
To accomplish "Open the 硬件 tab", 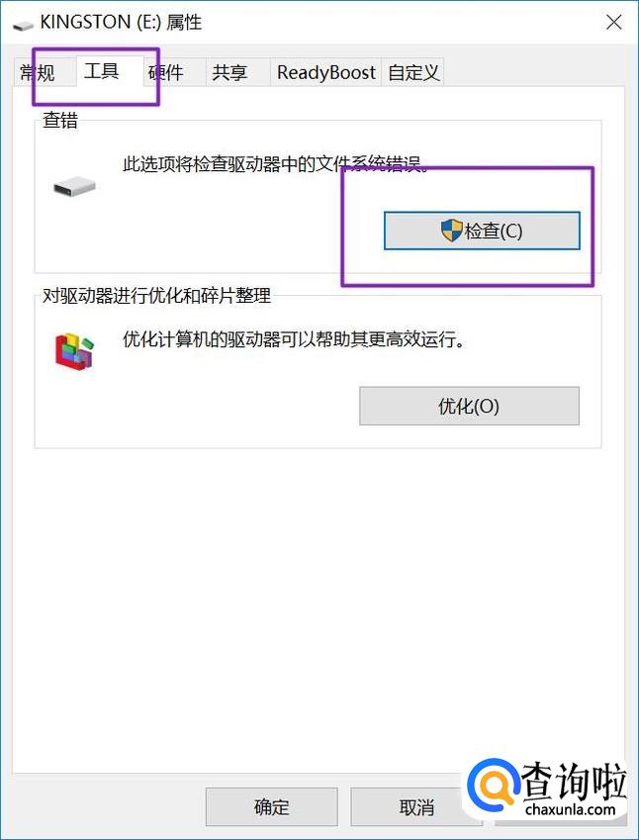I will coord(166,73).
